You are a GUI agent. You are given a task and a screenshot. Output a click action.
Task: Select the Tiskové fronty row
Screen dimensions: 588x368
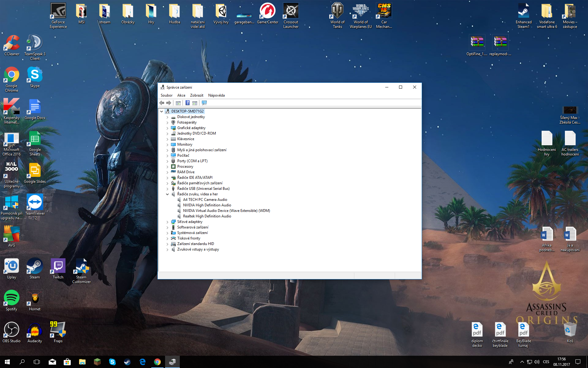(x=189, y=238)
